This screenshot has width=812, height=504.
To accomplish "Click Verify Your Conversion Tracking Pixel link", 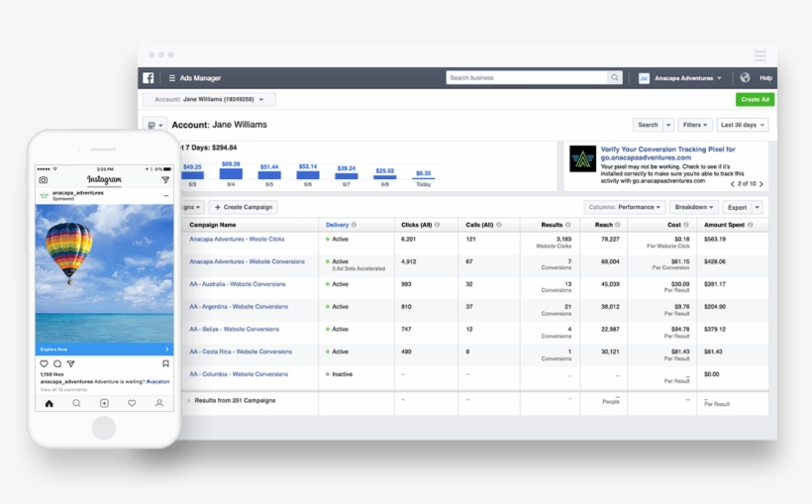I will click(x=667, y=153).
